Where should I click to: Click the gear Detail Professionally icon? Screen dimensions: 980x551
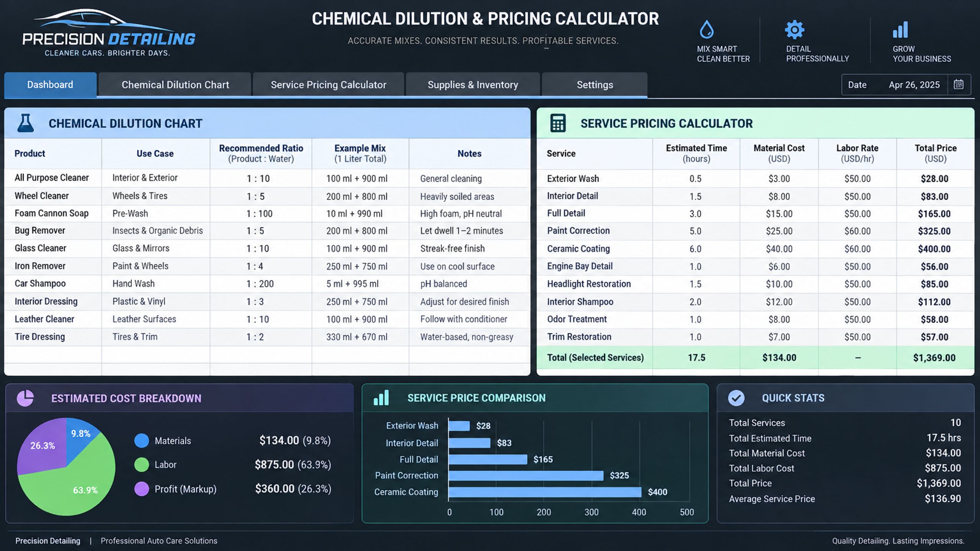click(795, 29)
